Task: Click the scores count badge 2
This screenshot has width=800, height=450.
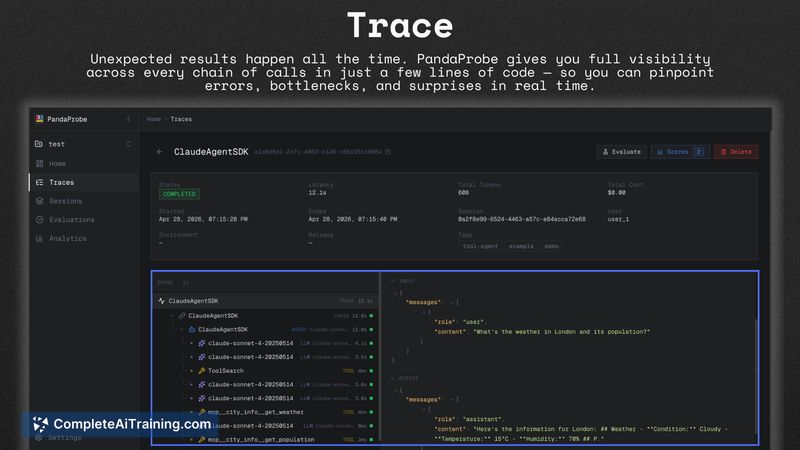Action: pyautogui.click(x=698, y=152)
